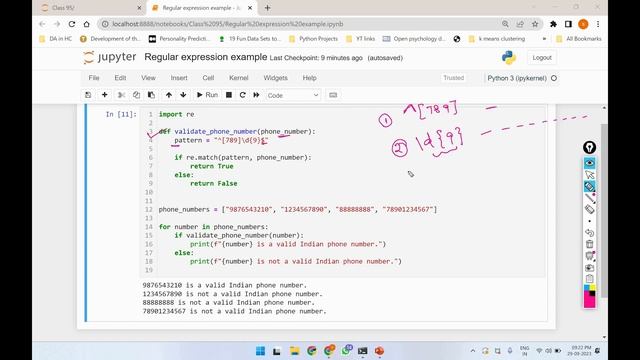Pick the yellow color swatch
The image size is (640, 360).
[x=592, y=288]
